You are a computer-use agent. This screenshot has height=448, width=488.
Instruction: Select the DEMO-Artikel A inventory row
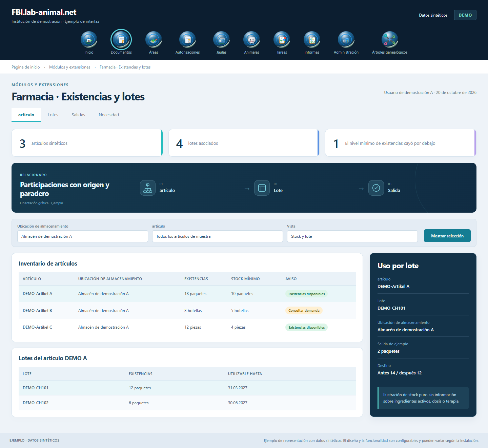(187, 294)
